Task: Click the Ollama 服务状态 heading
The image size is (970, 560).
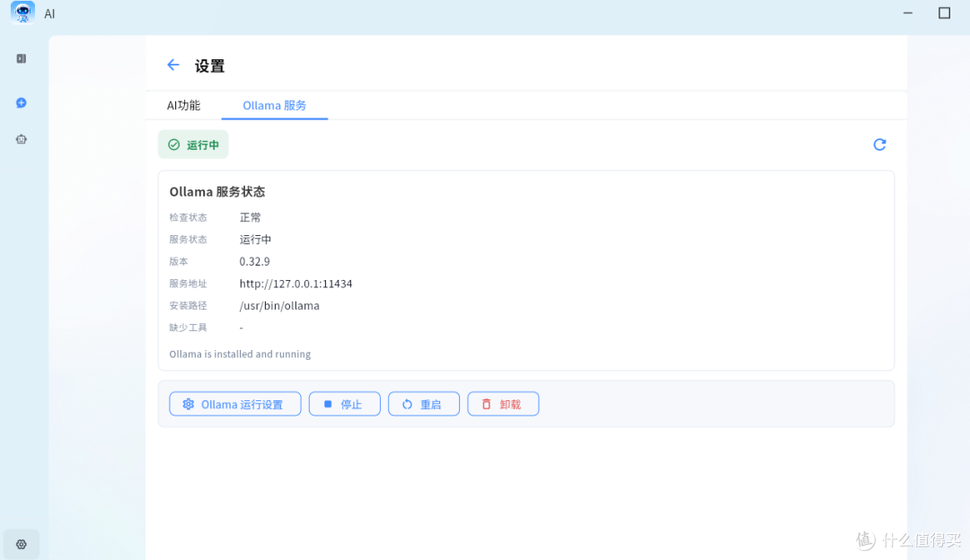Action: [217, 192]
